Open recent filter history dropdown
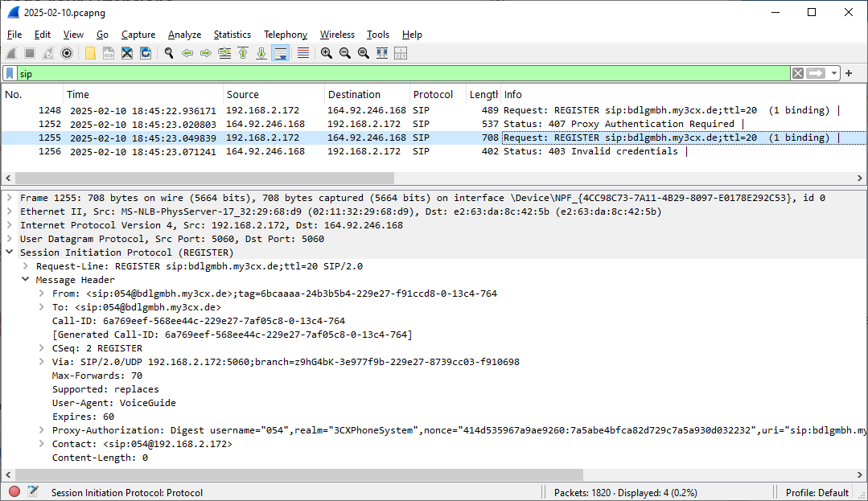868x501 pixels. click(x=833, y=74)
